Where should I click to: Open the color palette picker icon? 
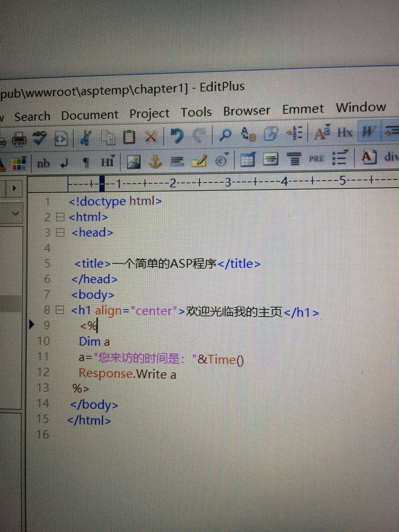(19, 164)
